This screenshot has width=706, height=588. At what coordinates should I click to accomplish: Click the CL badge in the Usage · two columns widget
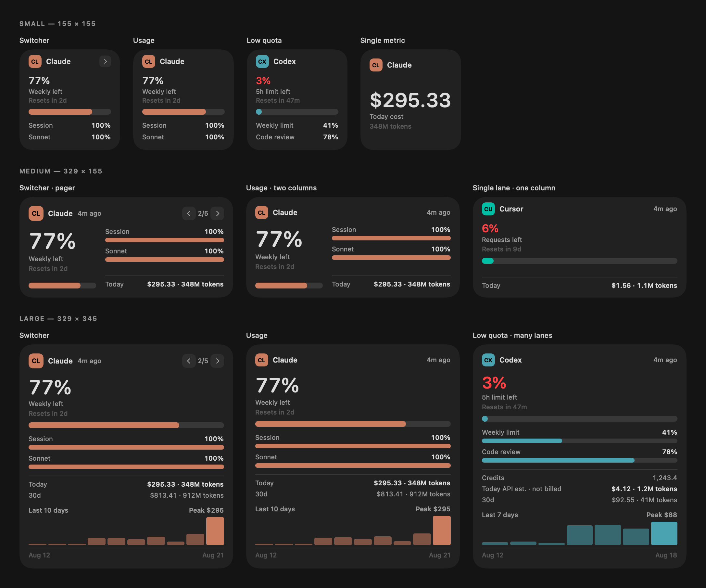pos(261,212)
